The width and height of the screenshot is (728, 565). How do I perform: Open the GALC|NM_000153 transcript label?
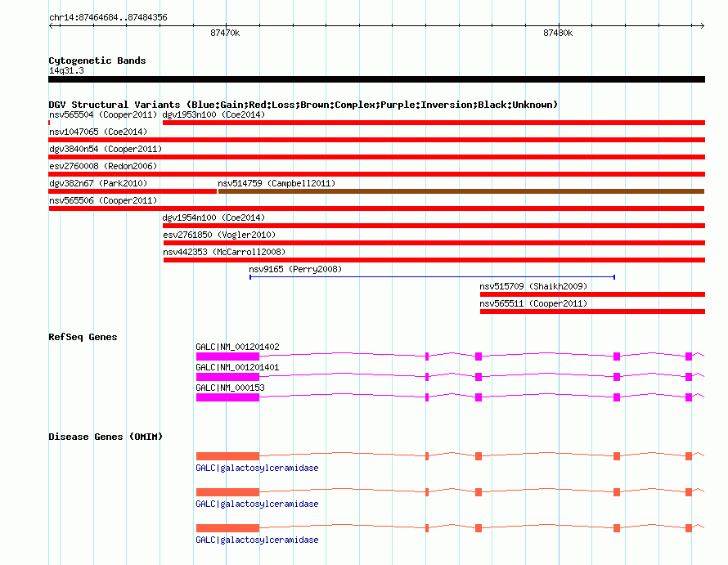click(x=231, y=388)
